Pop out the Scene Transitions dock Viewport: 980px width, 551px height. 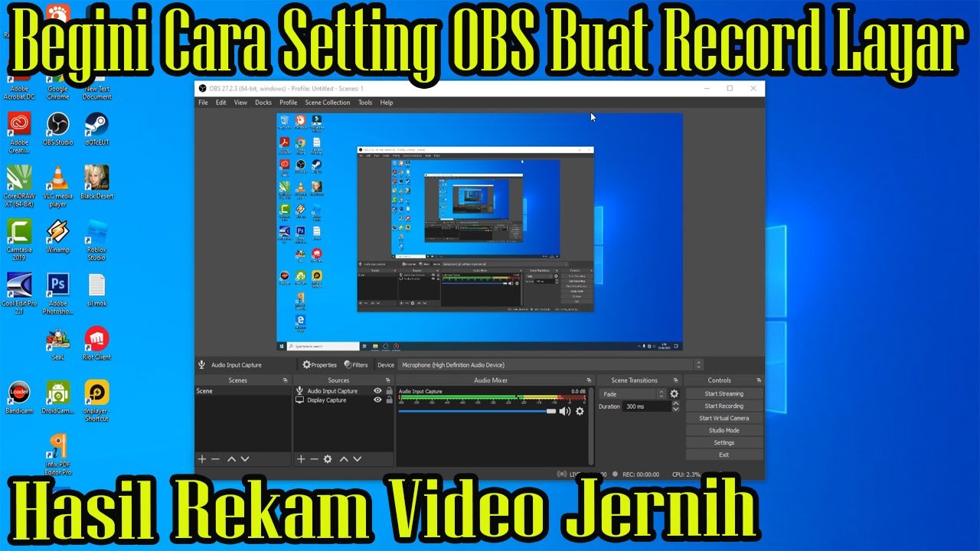pyautogui.click(x=676, y=380)
